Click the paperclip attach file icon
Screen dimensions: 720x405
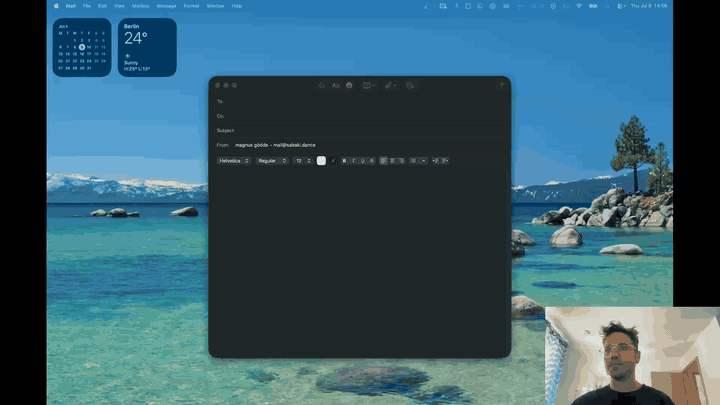coord(390,85)
